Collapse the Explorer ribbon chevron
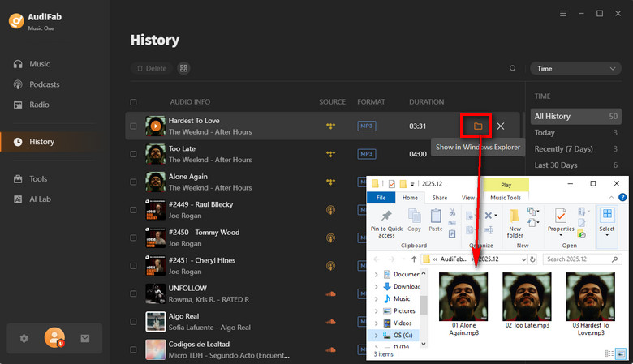This screenshot has width=633, height=364. click(611, 198)
